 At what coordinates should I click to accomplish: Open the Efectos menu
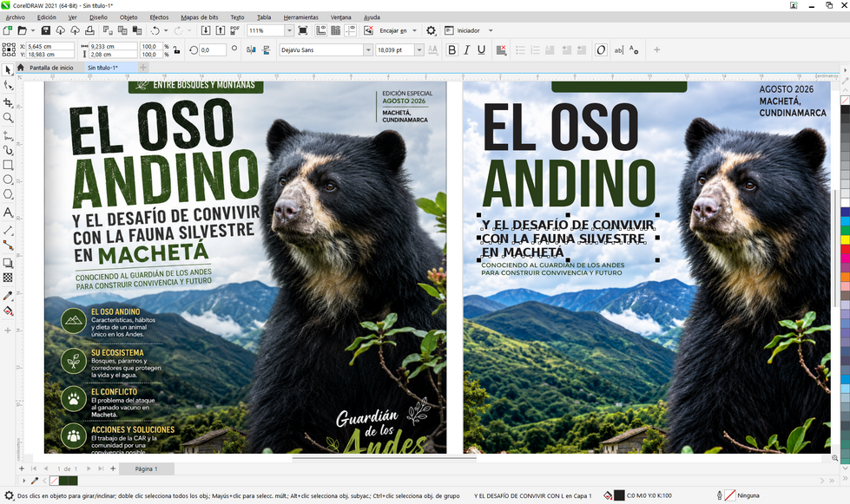tap(159, 17)
